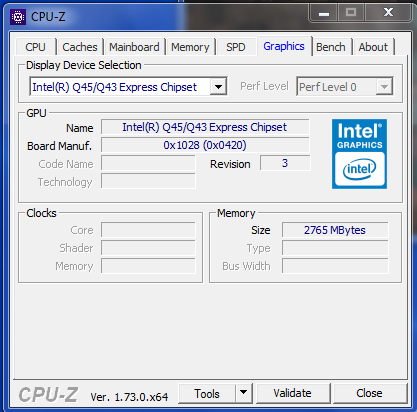Click the CPU-Z app icon in title bar
The height and width of the screenshot is (412, 417).
[18, 16]
